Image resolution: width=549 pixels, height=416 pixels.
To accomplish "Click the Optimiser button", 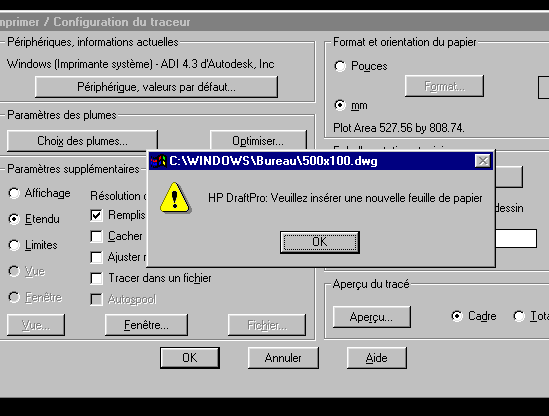I will click(258, 141).
